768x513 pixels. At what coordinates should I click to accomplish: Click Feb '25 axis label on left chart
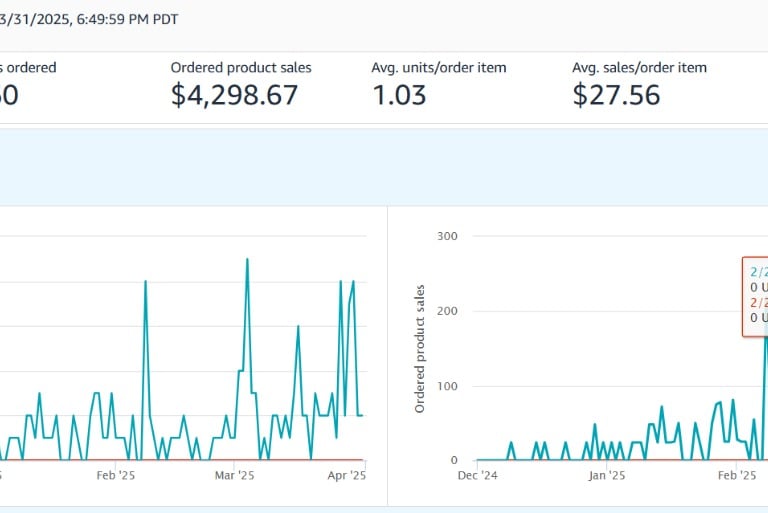[x=115, y=477]
